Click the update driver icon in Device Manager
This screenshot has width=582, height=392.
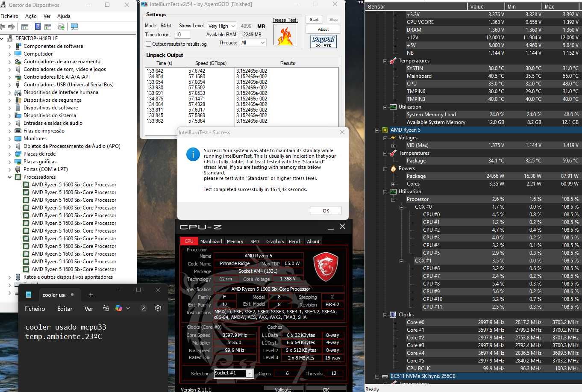tap(61, 27)
